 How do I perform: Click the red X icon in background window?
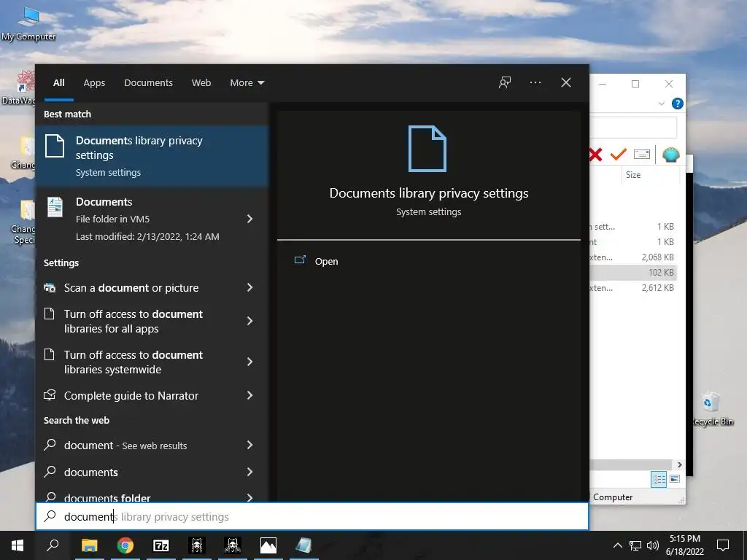pyautogui.click(x=595, y=155)
